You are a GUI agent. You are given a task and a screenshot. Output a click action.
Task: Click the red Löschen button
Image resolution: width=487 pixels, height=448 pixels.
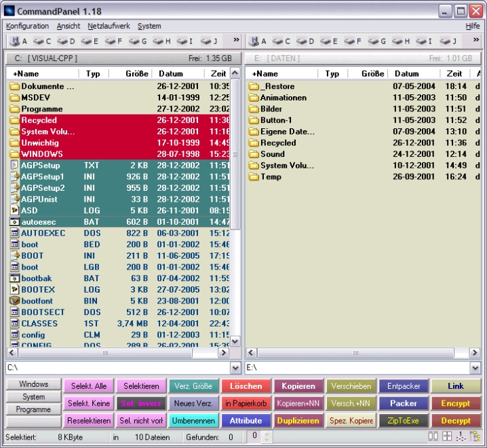pyautogui.click(x=246, y=386)
